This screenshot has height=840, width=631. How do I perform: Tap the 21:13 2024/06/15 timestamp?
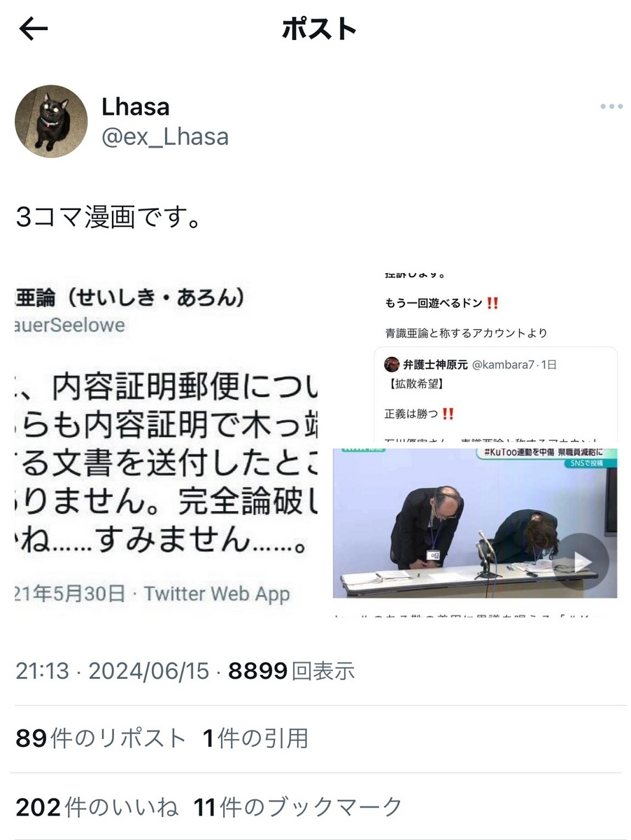112,671
